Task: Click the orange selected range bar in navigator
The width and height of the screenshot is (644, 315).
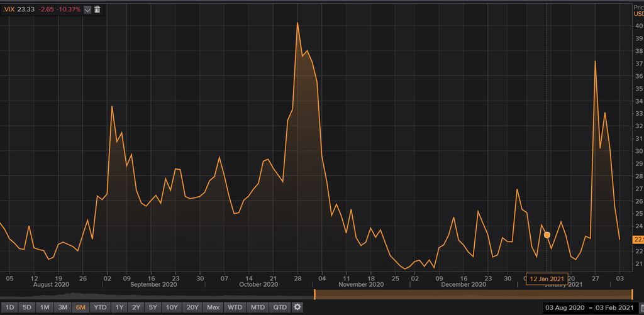Action: (x=474, y=294)
